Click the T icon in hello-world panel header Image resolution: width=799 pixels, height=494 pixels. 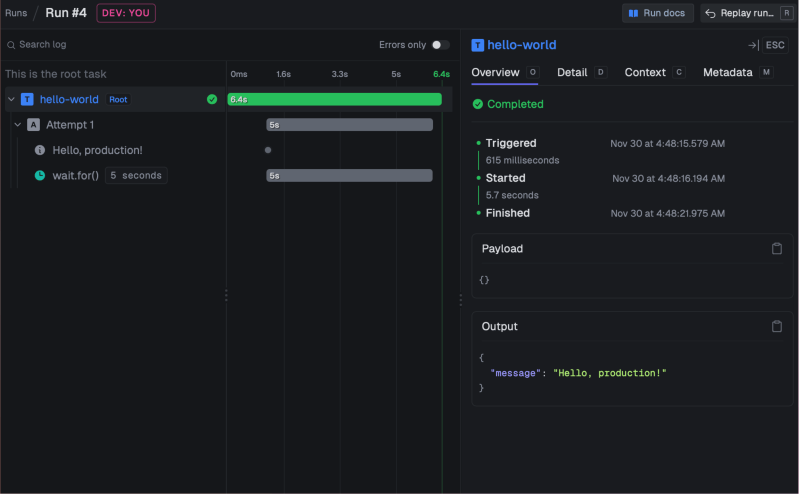[x=477, y=45]
